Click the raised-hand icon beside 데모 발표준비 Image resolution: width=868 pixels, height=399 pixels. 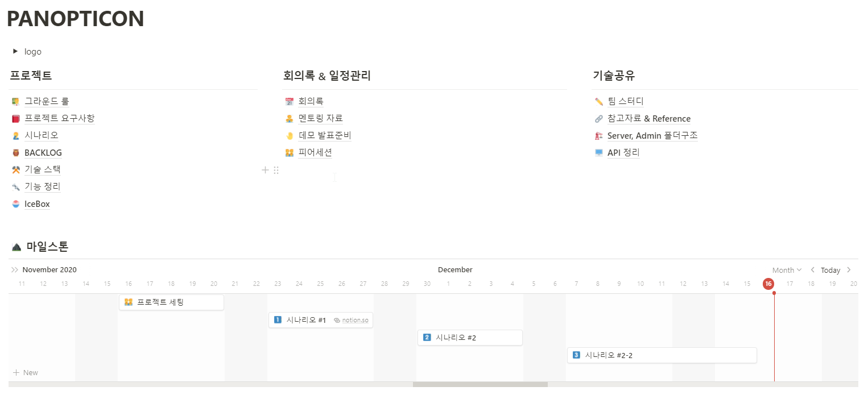[x=289, y=135]
